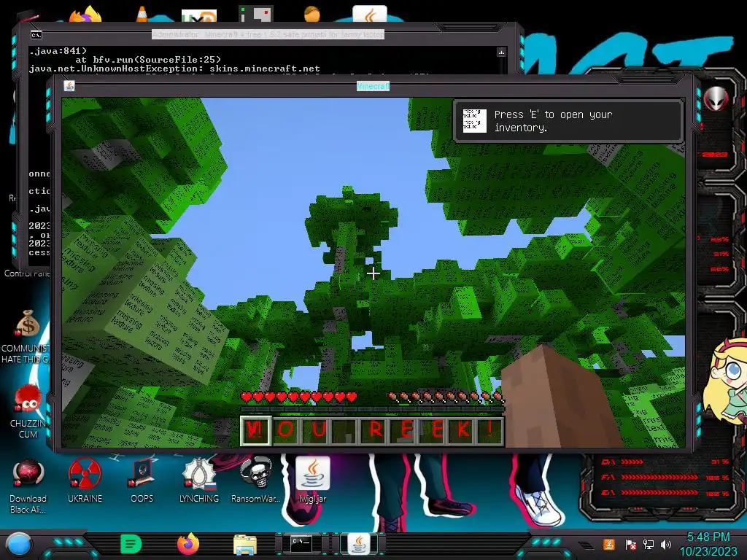Select hotbar slot with letter R
This screenshot has height=560, width=747.
click(374, 430)
